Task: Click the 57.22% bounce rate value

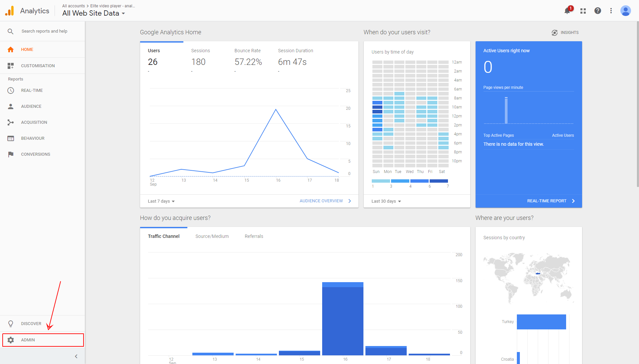Action: pos(248,62)
